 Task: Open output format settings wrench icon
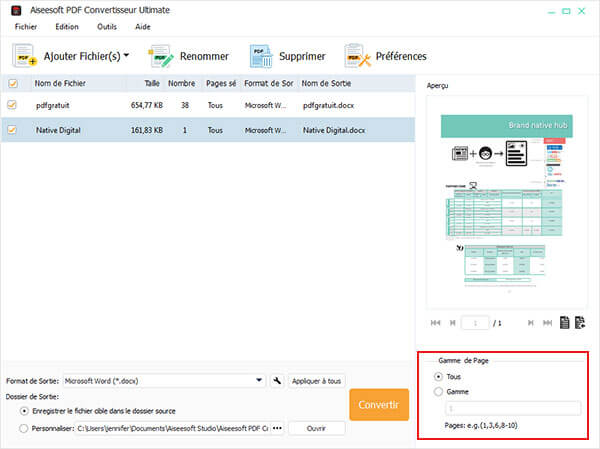coord(277,381)
